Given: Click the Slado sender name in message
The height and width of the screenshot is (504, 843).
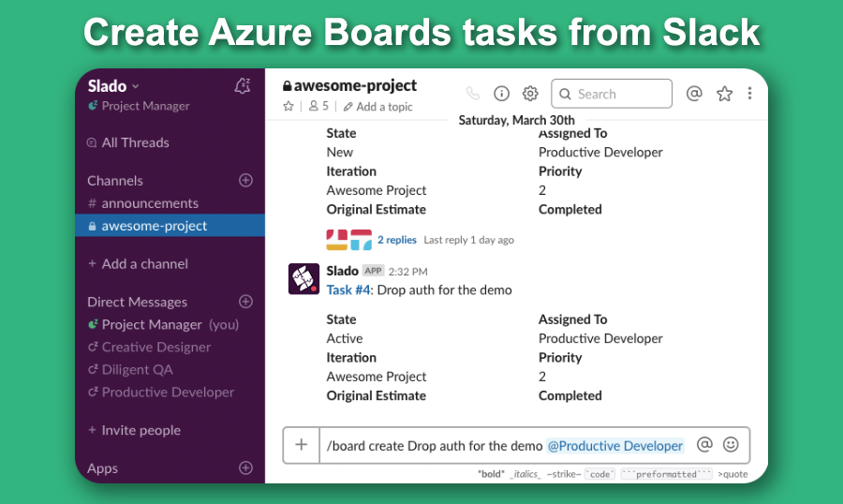Looking at the screenshot, I should click(x=343, y=271).
